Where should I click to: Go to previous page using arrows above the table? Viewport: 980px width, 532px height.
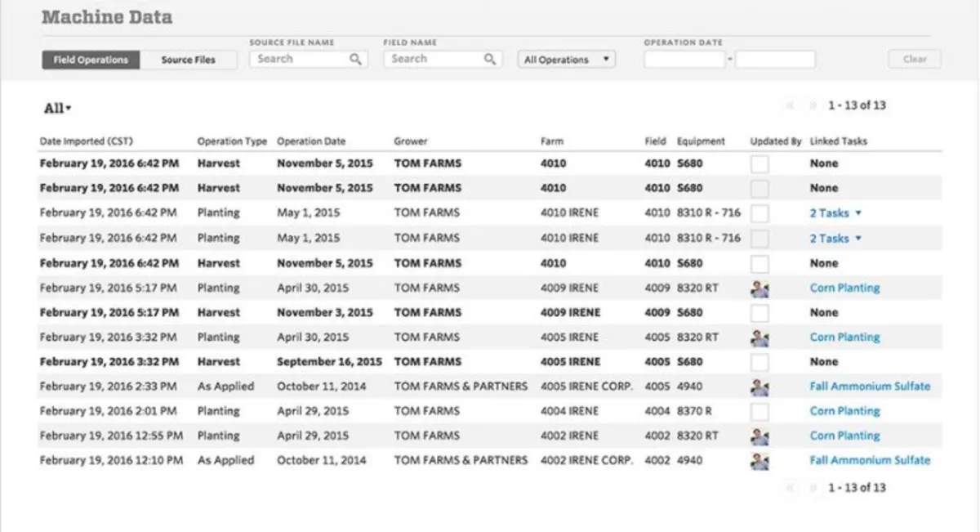pyautogui.click(x=790, y=105)
